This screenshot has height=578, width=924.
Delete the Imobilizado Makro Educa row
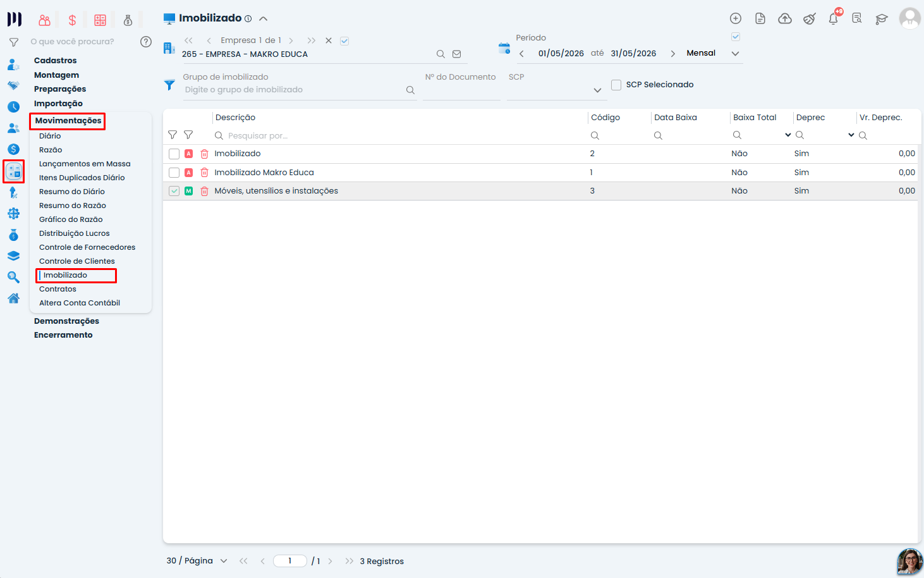pyautogui.click(x=204, y=172)
